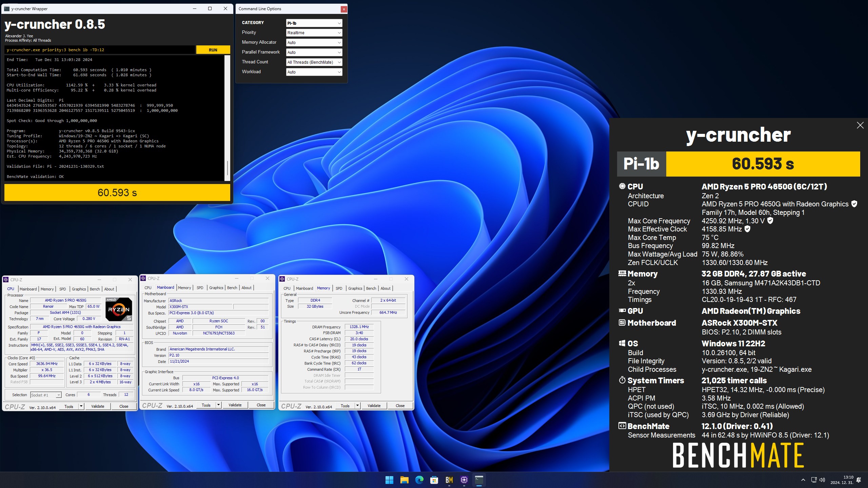
Task: Click Tools button in left CPU-Z window
Action: pos(69,406)
